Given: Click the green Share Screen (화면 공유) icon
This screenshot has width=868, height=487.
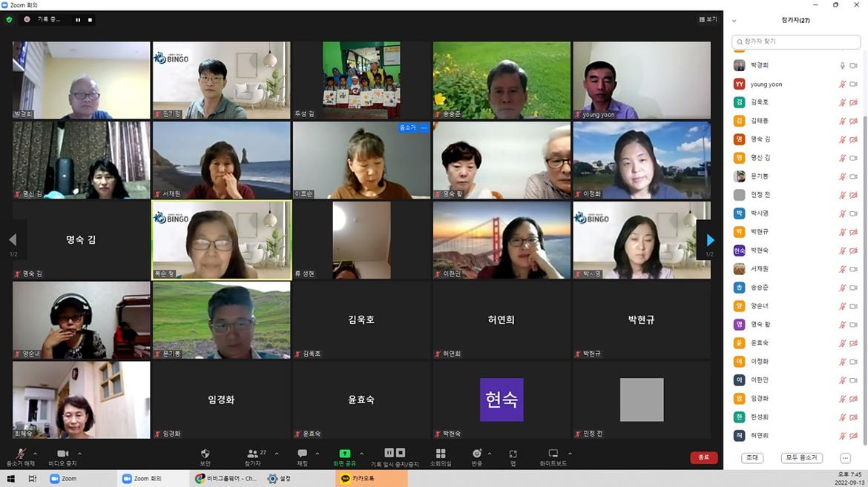Looking at the screenshot, I should point(344,454).
